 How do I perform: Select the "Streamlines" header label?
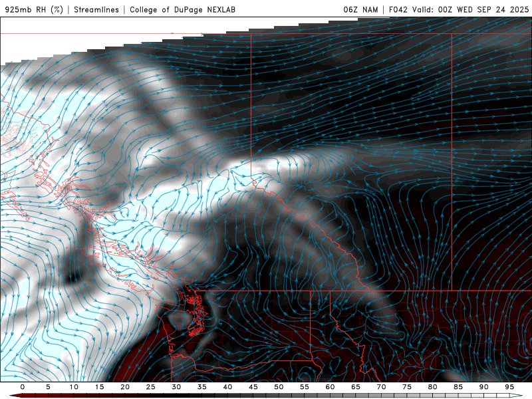(x=96, y=10)
